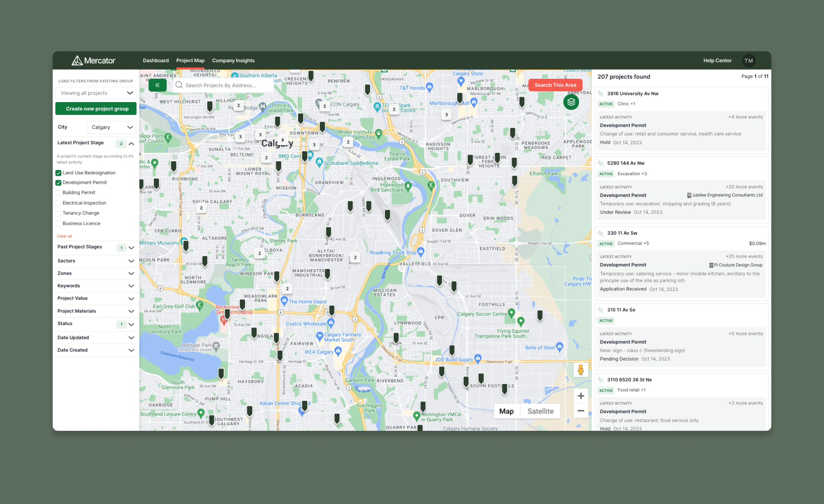Collapse sidebar with double-chevron button
Screen dimensions: 824x504
coord(157,85)
